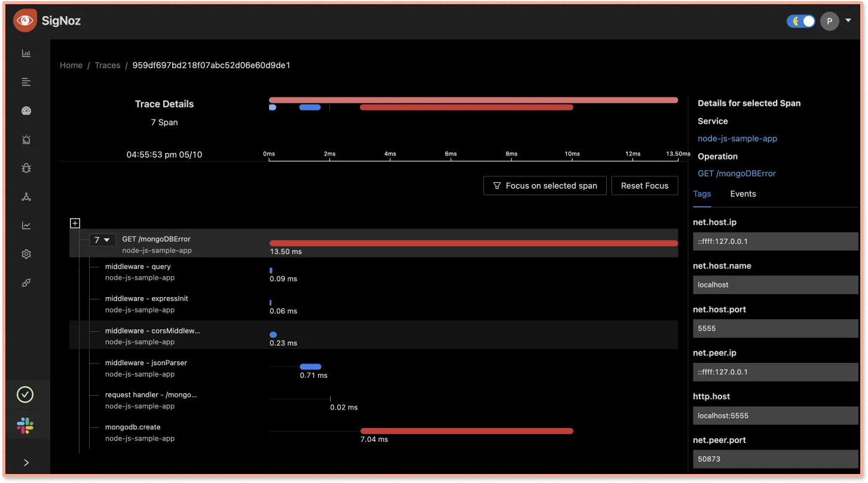Select the GET /mongoDBError span row
Screen dimensions: 868x483
374,243
